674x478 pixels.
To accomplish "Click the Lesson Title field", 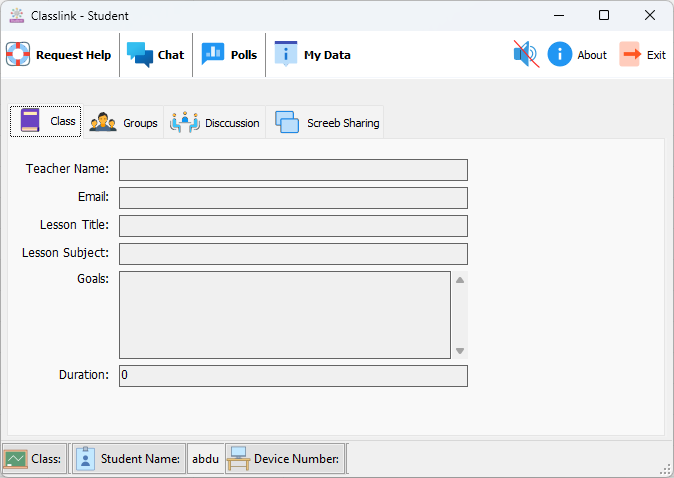I will (294, 226).
